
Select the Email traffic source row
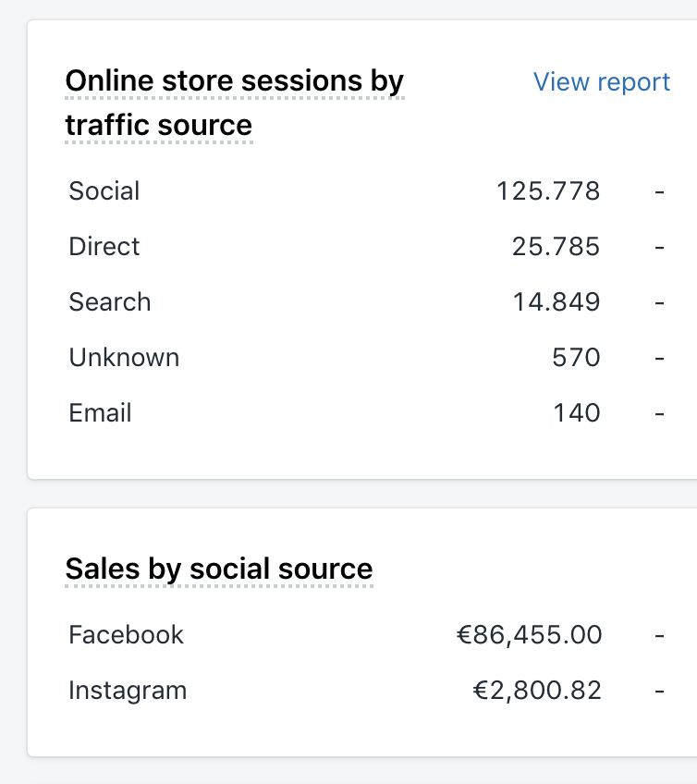[366, 413]
